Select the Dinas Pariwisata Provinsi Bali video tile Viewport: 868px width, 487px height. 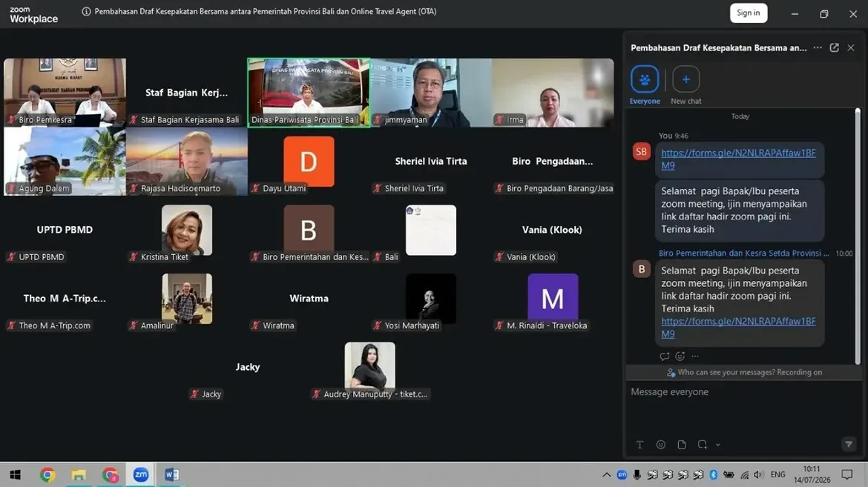[309, 93]
